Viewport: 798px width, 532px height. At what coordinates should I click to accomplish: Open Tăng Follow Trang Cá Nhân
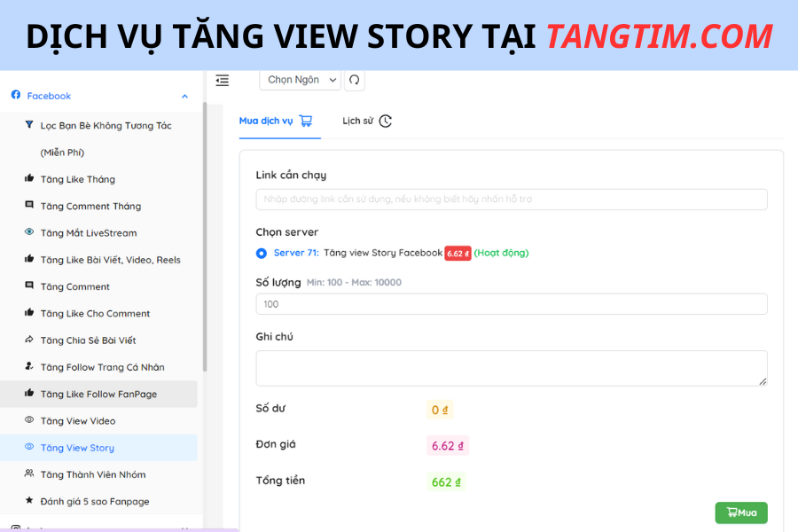[102, 367]
